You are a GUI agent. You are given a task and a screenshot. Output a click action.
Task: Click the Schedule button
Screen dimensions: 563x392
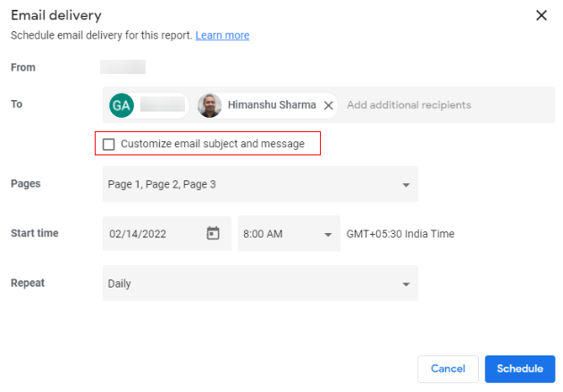click(x=519, y=369)
